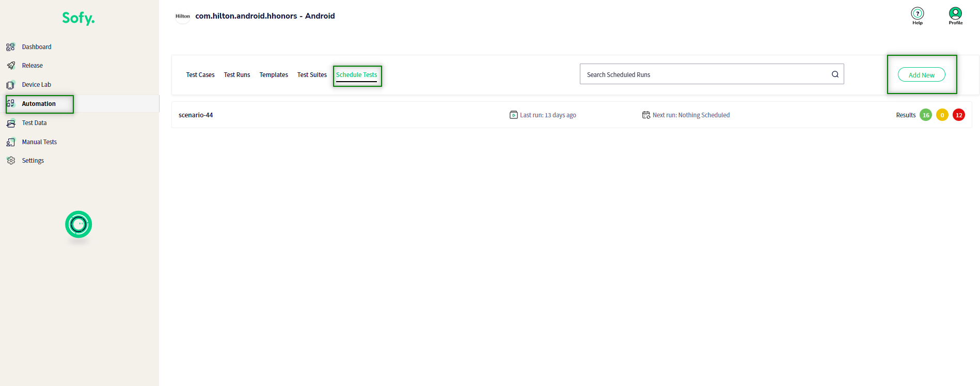Click the Hilton app logo

point(183,16)
